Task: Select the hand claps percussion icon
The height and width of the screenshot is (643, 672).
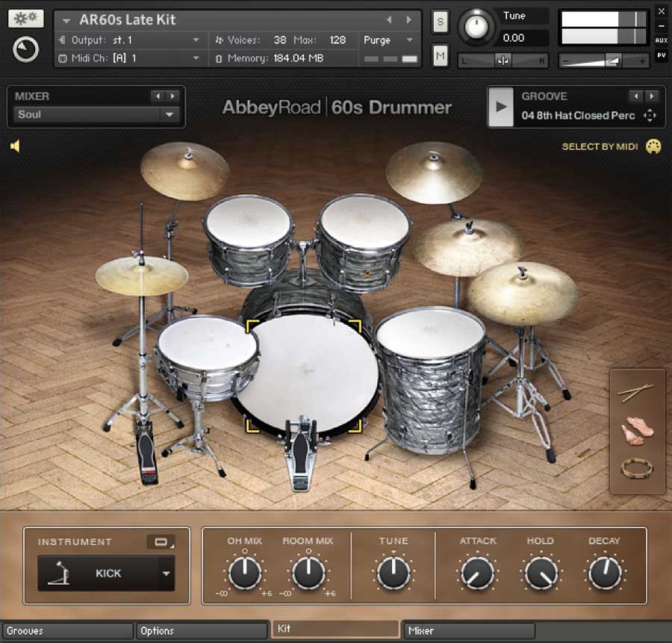Action: (x=638, y=430)
